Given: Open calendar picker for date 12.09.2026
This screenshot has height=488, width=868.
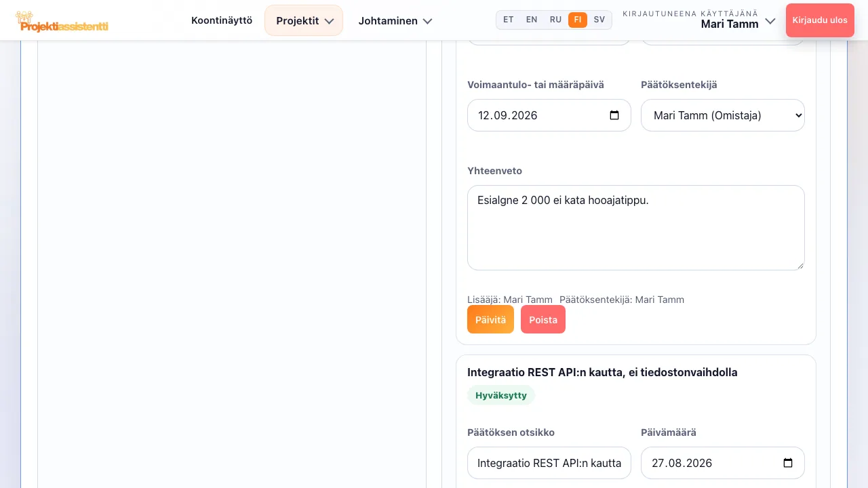Looking at the screenshot, I should [614, 115].
